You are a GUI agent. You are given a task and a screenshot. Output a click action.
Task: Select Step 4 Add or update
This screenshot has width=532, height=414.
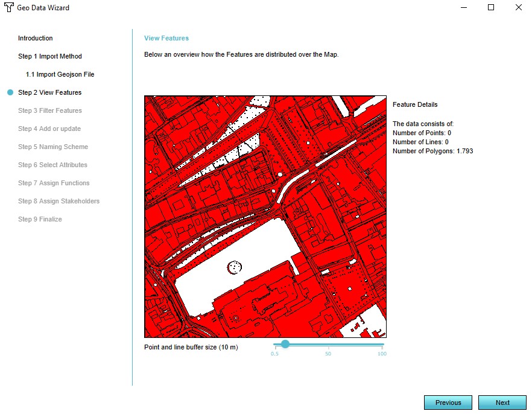point(49,129)
